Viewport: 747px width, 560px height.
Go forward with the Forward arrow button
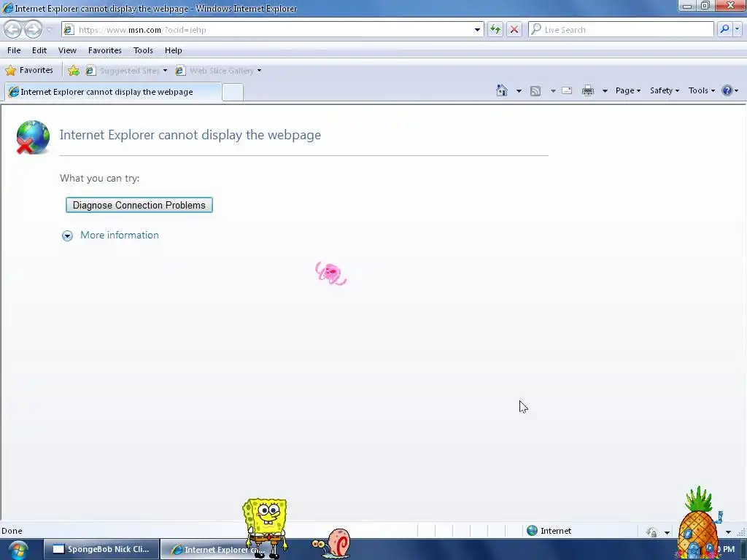(x=33, y=29)
